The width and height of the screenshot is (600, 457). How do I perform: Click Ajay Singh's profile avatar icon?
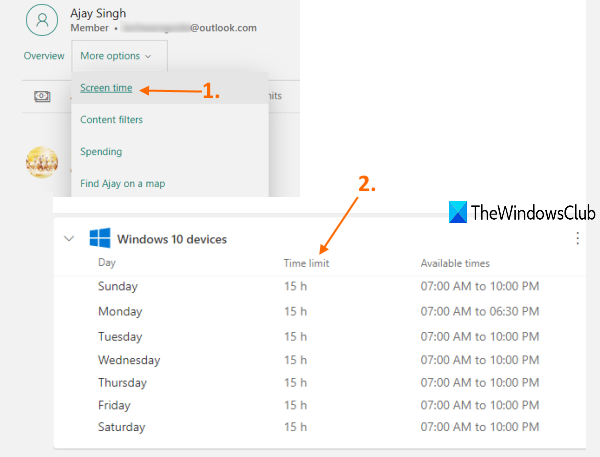pos(42,20)
